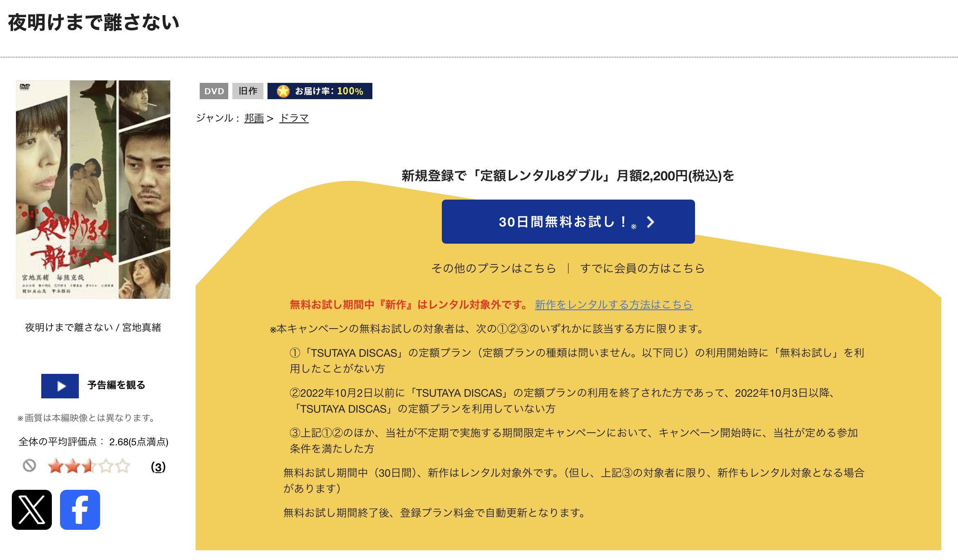Image resolution: width=958 pixels, height=560 pixels.
Task: Click the 旧作 badge
Action: (x=248, y=91)
